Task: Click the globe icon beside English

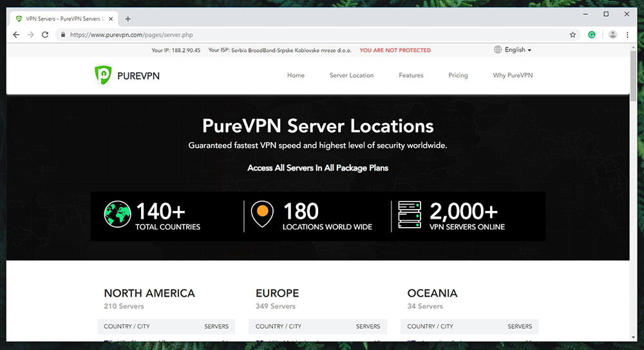Action: pyautogui.click(x=498, y=50)
